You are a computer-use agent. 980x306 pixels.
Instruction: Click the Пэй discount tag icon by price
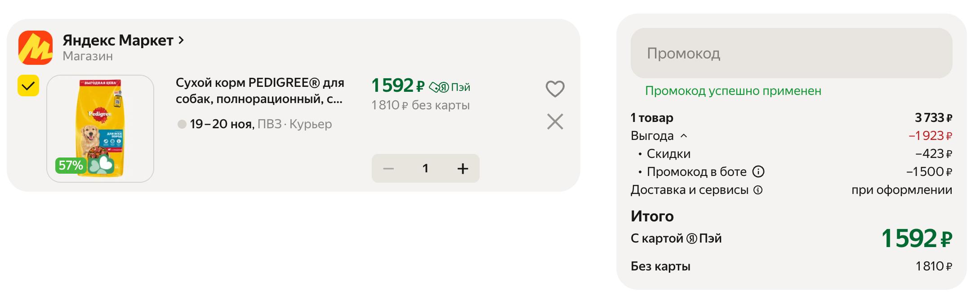point(439,87)
